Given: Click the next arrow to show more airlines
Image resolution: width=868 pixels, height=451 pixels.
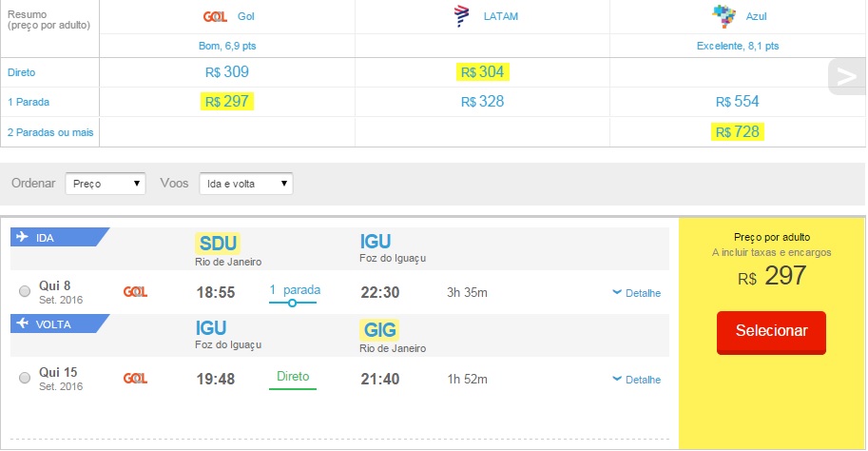Looking at the screenshot, I should 847,76.
